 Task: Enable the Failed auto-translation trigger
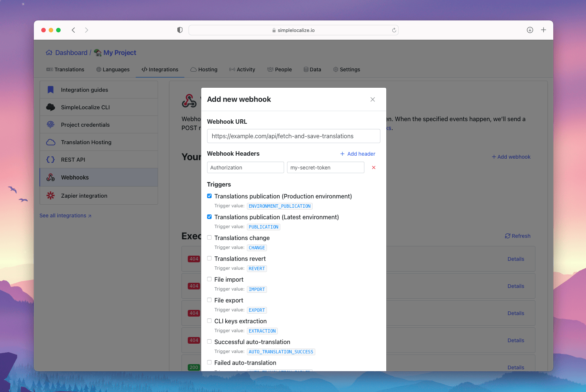tap(209, 363)
